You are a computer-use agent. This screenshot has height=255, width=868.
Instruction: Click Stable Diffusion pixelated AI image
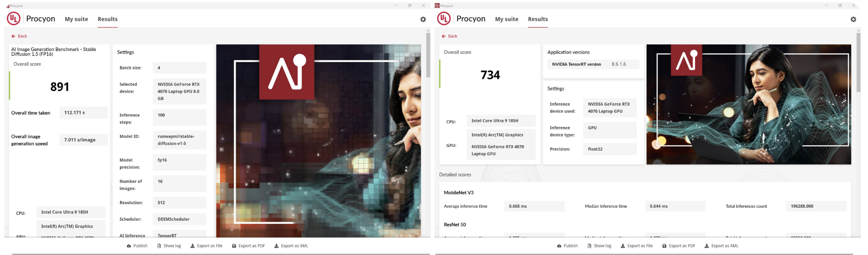319,141
